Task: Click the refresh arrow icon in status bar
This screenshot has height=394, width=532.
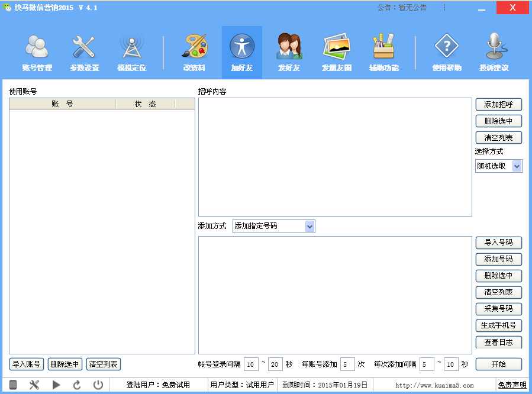Action: coord(77,385)
